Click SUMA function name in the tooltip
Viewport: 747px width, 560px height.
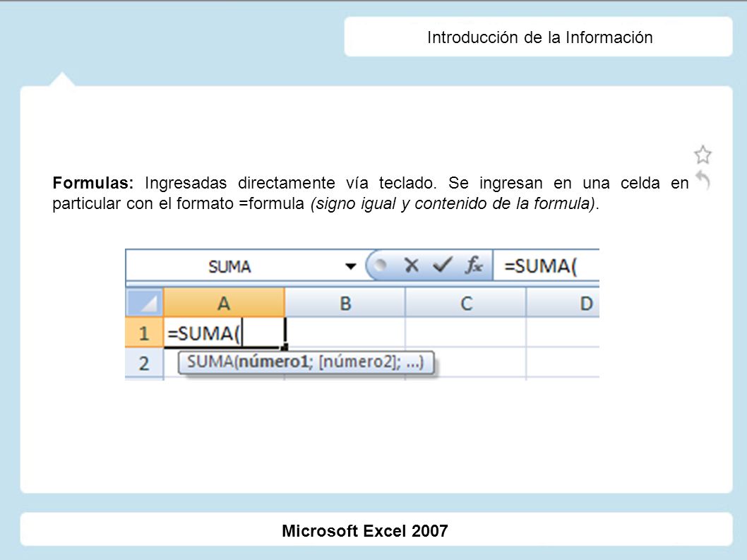pyautogui.click(x=210, y=362)
